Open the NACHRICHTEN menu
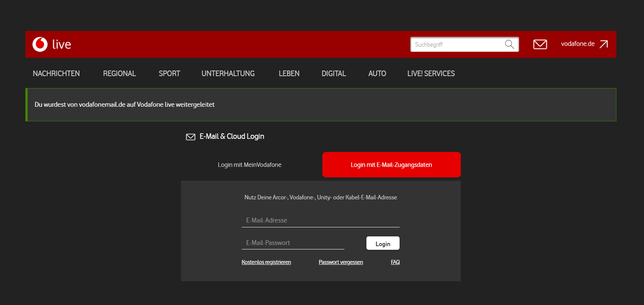Image resolution: width=644 pixels, height=305 pixels. (x=56, y=73)
